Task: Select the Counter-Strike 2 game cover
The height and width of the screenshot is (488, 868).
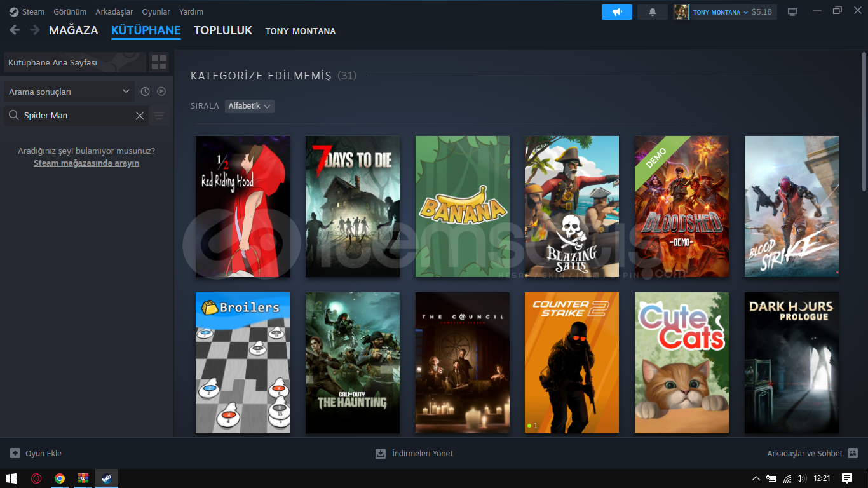Action: (571, 362)
